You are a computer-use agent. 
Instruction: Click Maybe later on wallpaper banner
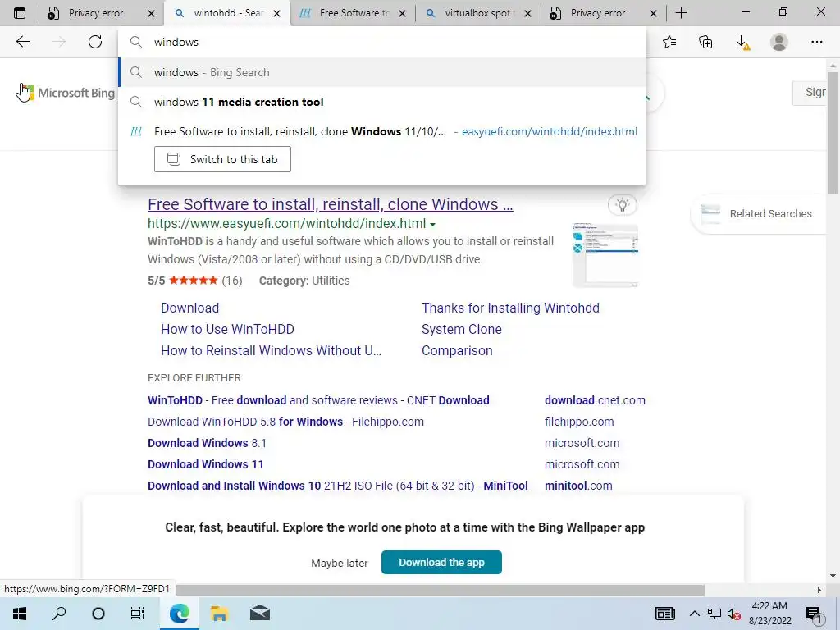[x=339, y=563]
